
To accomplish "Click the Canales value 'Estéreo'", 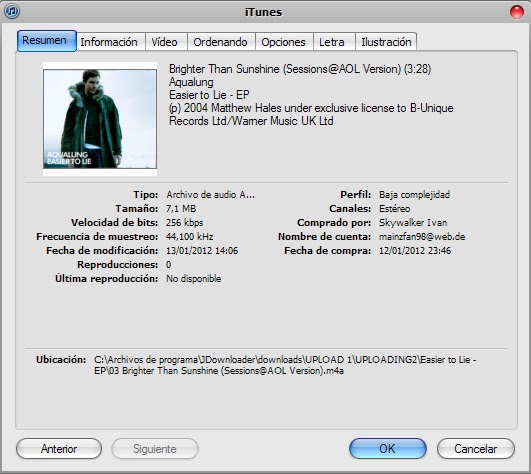I will point(395,209).
